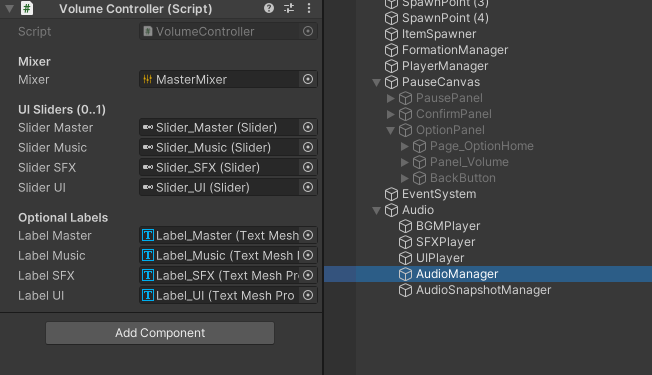The width and height of the screenshot is (652, 375).
Task: Open object picker for Label UI
Action: (x=308, y=295)
